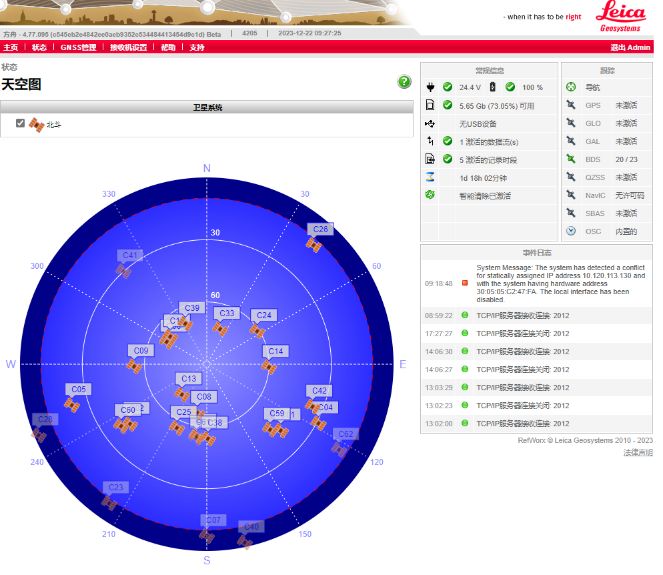Click satellite C13 marker
Screen dimensions: 663x575
(x=182, y=394)
